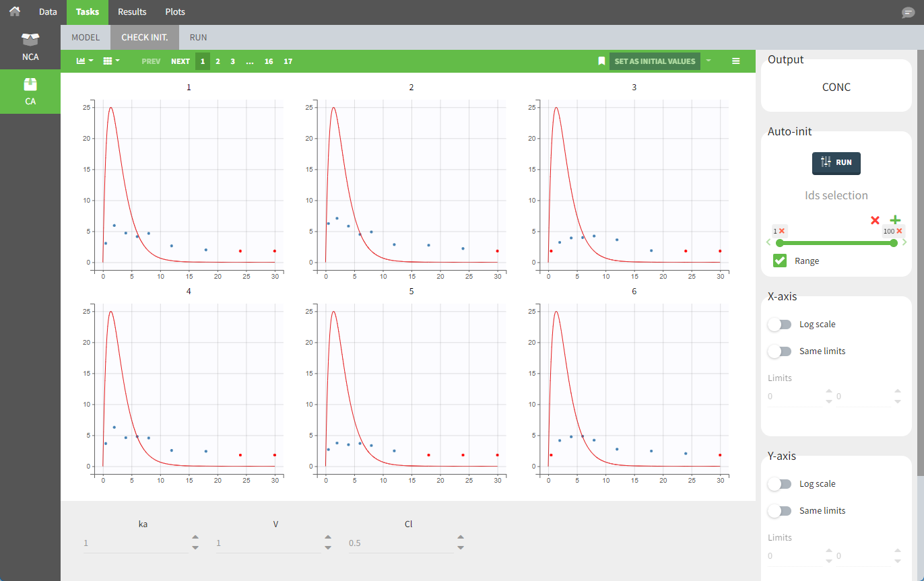Open the chat feedback bubble icon

908,13
